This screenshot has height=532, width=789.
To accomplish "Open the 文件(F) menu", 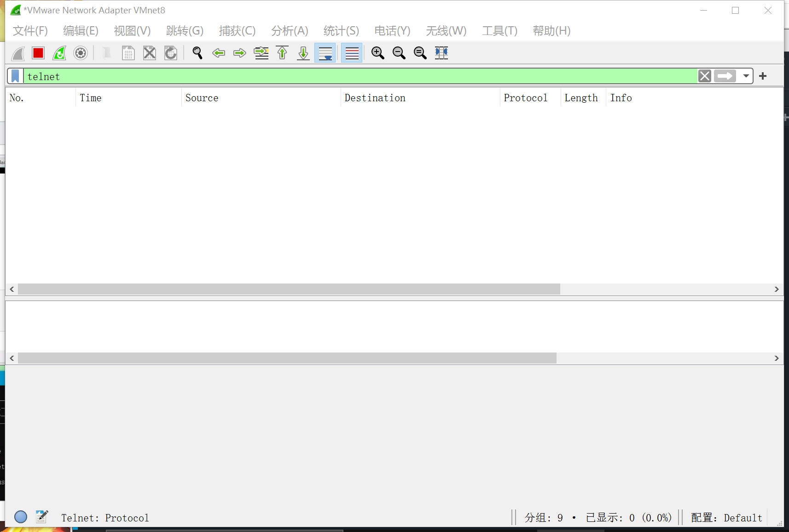I will [30, 31].
